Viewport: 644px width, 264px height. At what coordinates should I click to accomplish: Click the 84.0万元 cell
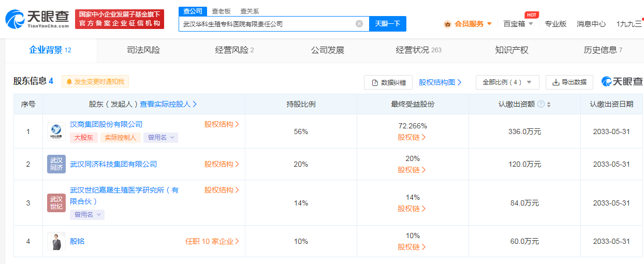pos(524,203)
